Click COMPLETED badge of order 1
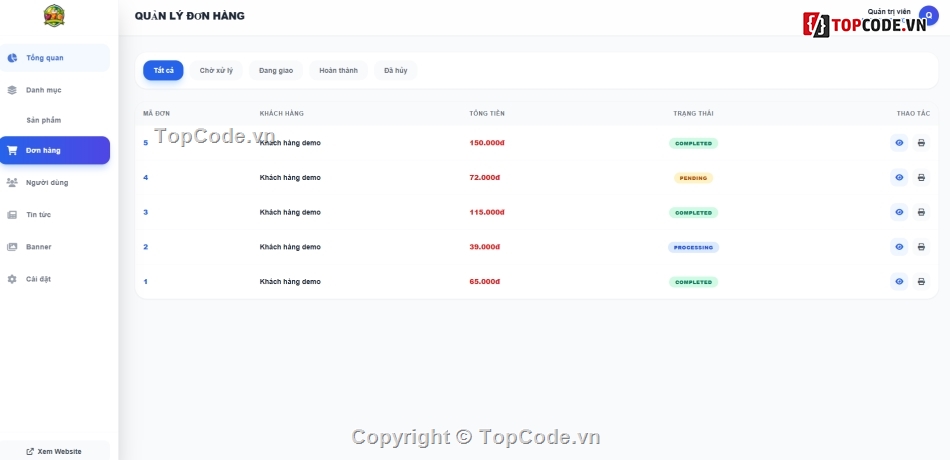Viewport: 950px width, 460px height. pos(693,282)
